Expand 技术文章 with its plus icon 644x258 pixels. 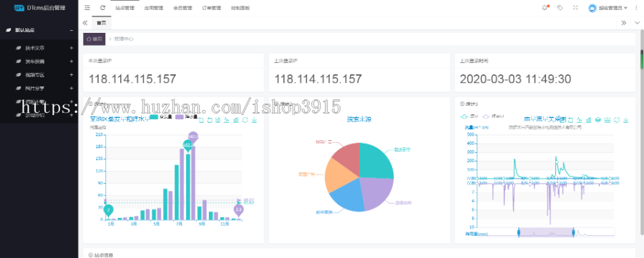point(72,48)
